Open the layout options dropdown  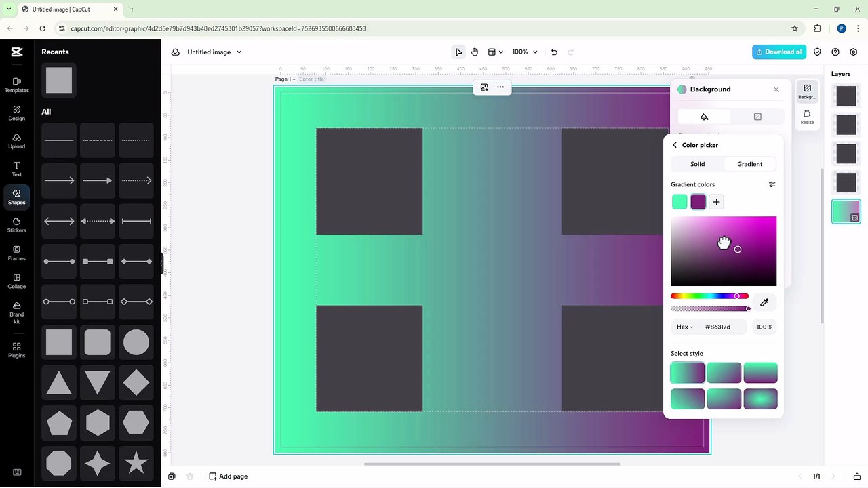click(496, 52)
